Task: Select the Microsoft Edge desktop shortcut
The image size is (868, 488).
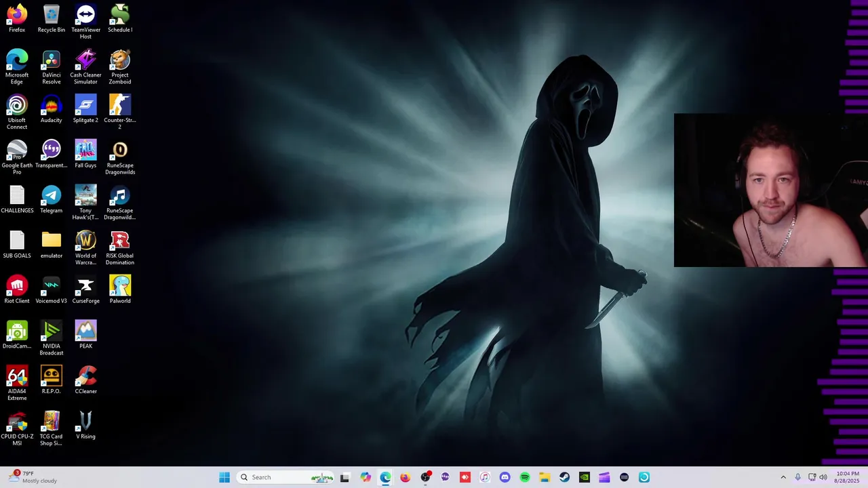Action: 17,67
